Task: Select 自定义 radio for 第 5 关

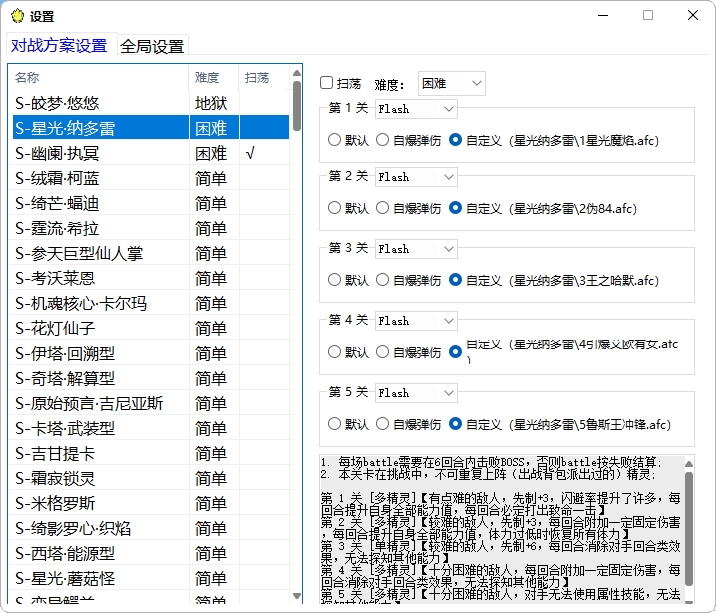Action: coord(456,424)
